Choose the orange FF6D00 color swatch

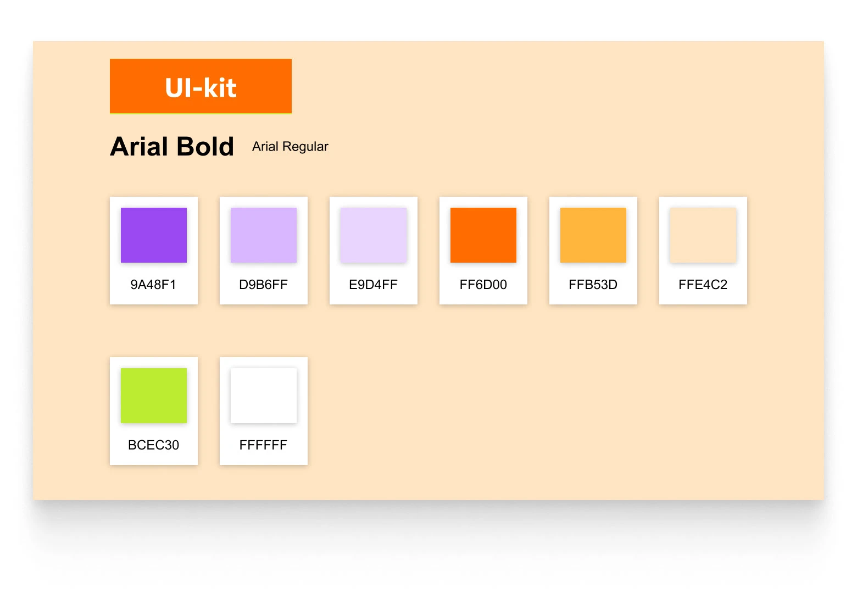(483, 235)
